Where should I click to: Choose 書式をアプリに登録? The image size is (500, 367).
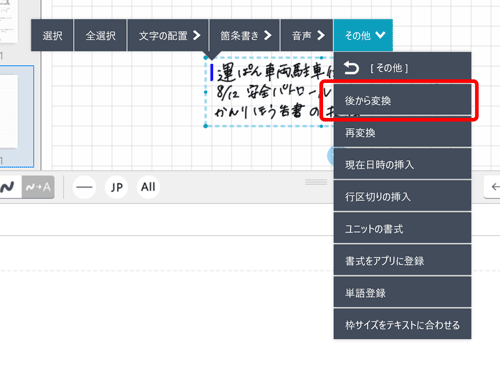tap(402, 261)
